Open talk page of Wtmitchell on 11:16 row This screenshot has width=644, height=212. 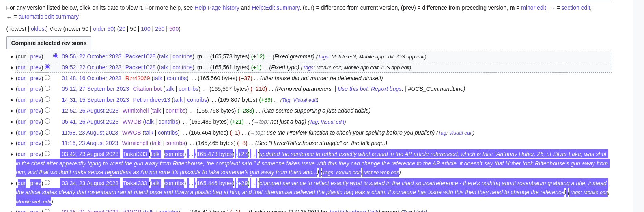pyautogui.click(x=156, y=143)
